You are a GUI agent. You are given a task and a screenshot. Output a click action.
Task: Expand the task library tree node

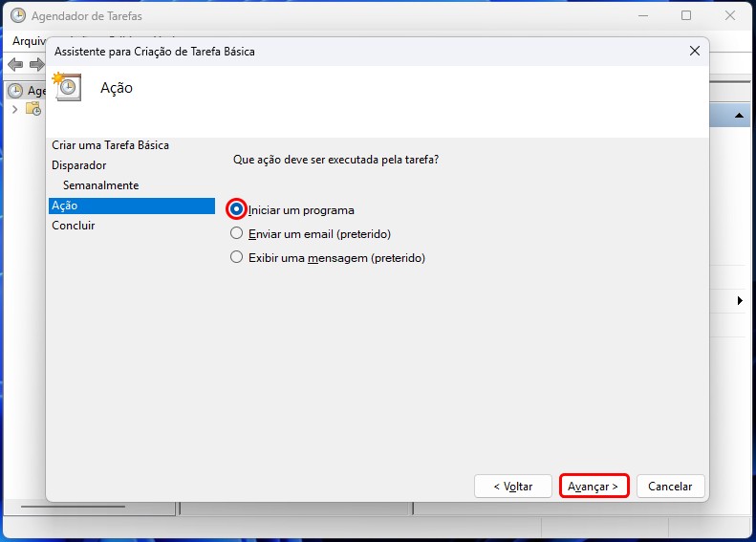(x=15, y=109)
